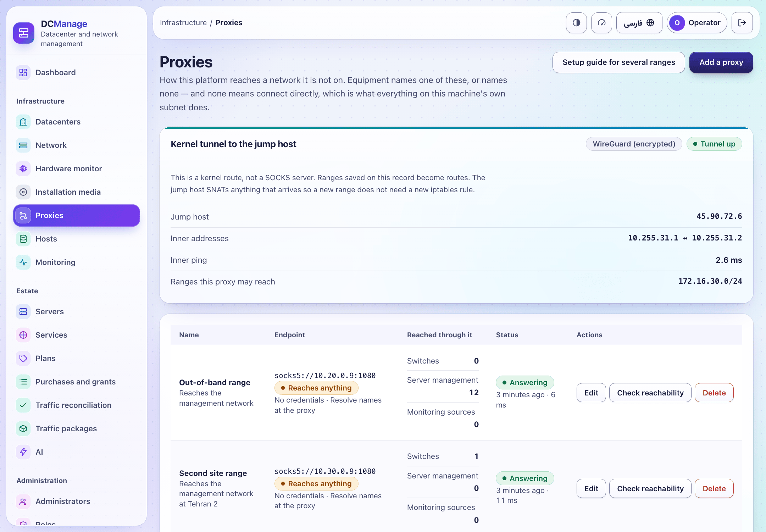Select the Proxies menu item
766x532 pixels.
click(77, 216)
